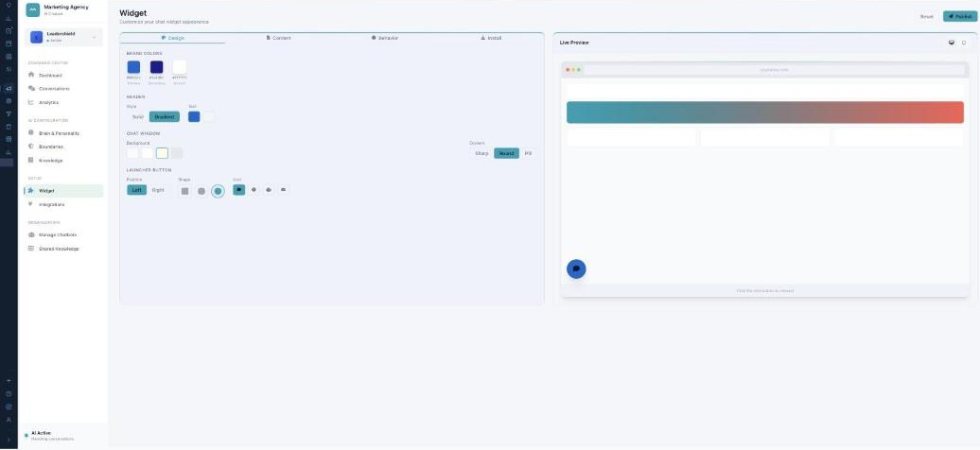Choose the white header text color

click(209, 117)
